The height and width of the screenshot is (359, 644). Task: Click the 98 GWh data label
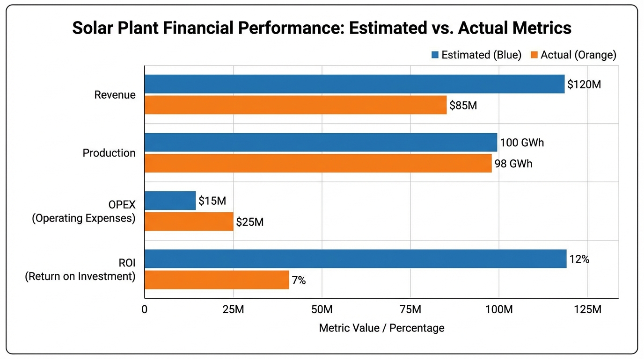click(513, 164)
